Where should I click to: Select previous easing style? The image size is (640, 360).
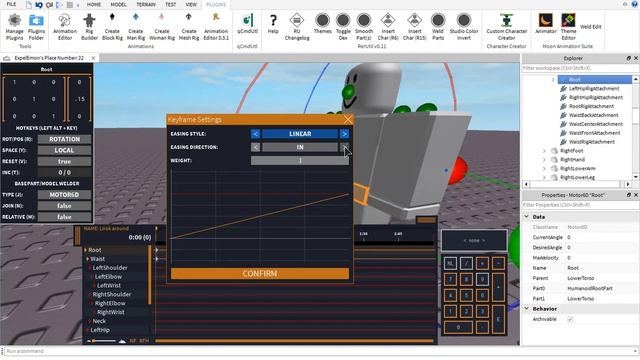point(255,133)
